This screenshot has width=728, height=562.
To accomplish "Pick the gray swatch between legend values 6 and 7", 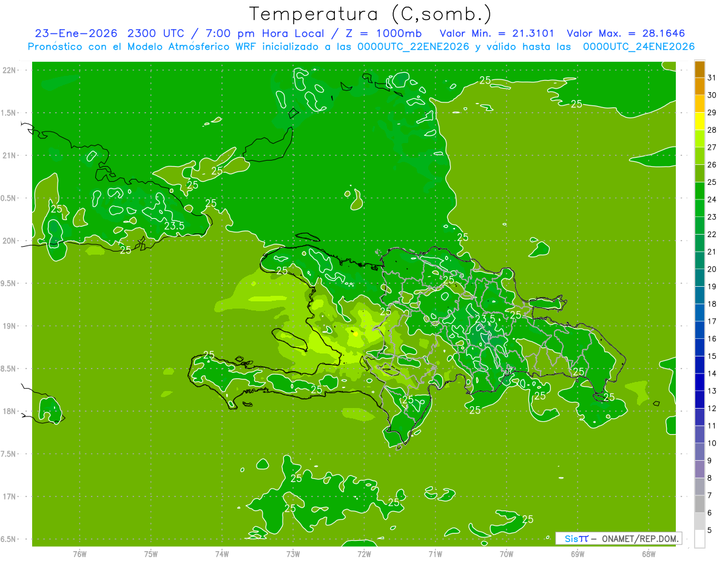I will tap(699, 504).
